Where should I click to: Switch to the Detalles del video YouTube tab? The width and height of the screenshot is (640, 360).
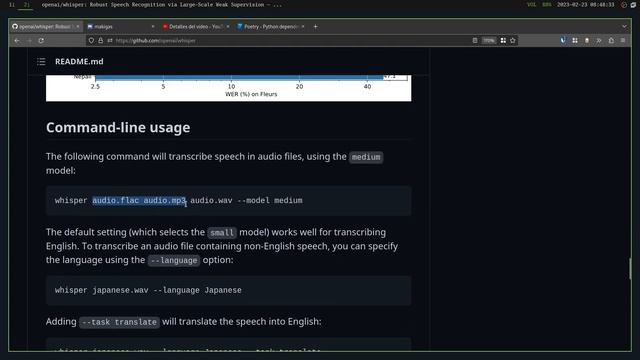(195, 27)
